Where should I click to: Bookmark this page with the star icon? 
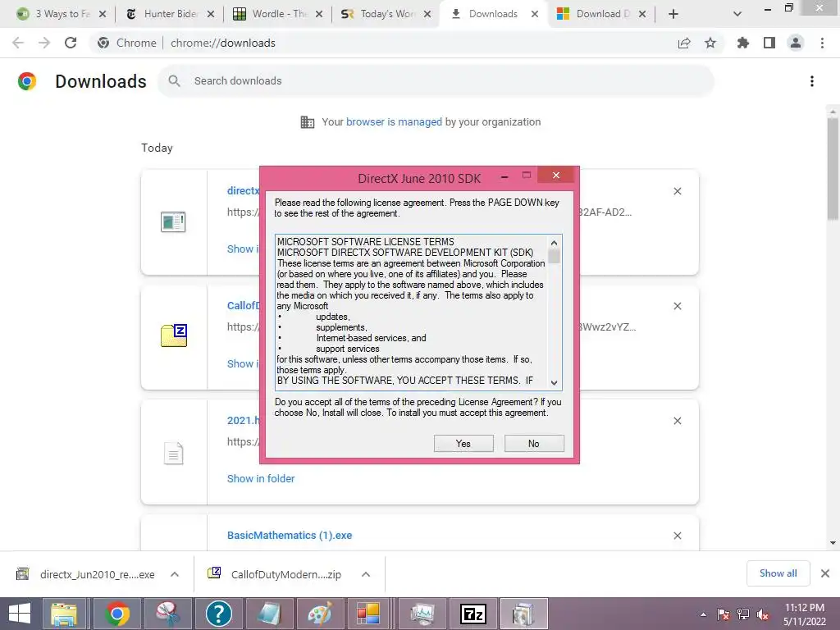click(x=710, y=43)
